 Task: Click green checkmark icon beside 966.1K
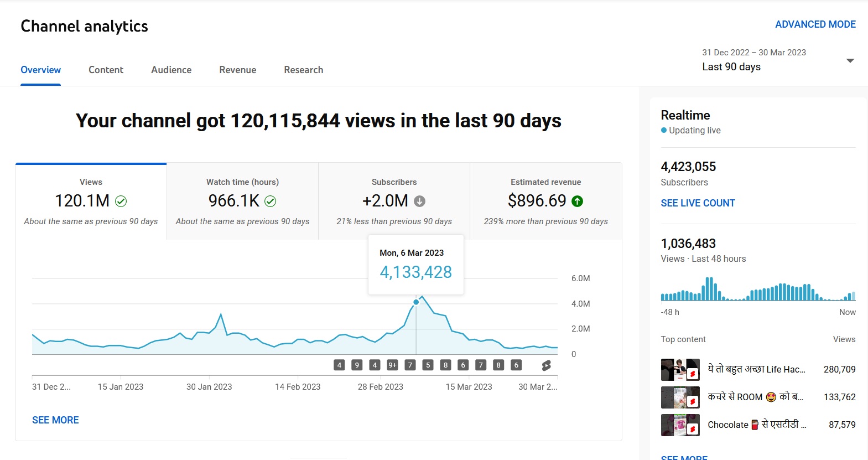click(270, 201)
